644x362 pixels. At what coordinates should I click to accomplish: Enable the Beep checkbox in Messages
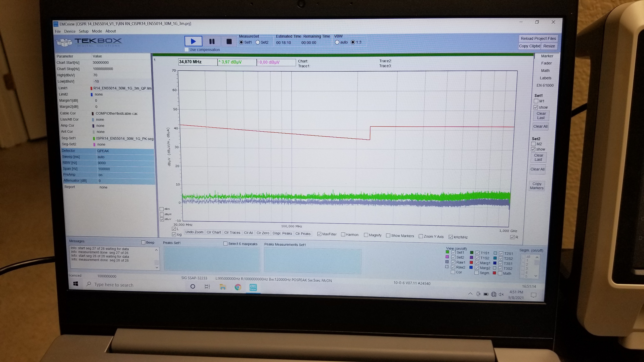(x=143, y=242)
